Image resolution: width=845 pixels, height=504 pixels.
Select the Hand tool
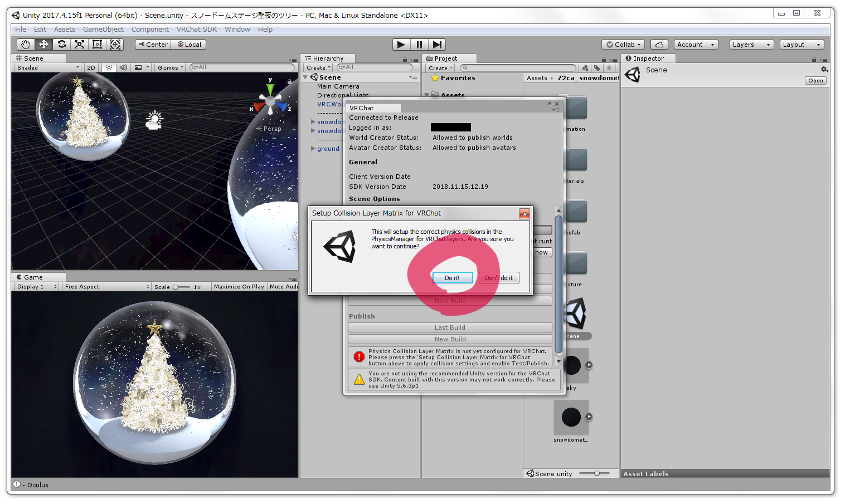pyautogui.click(x=25, y=45)
